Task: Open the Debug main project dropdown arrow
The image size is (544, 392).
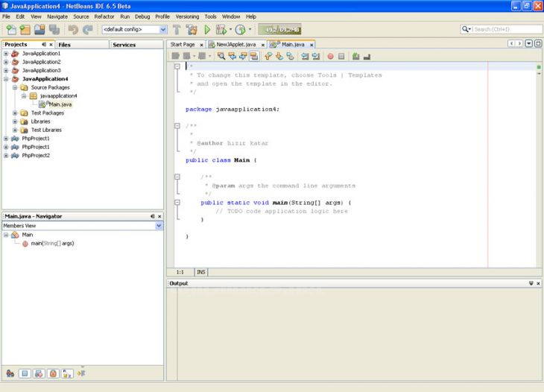Action: click(x=230, y=30)
